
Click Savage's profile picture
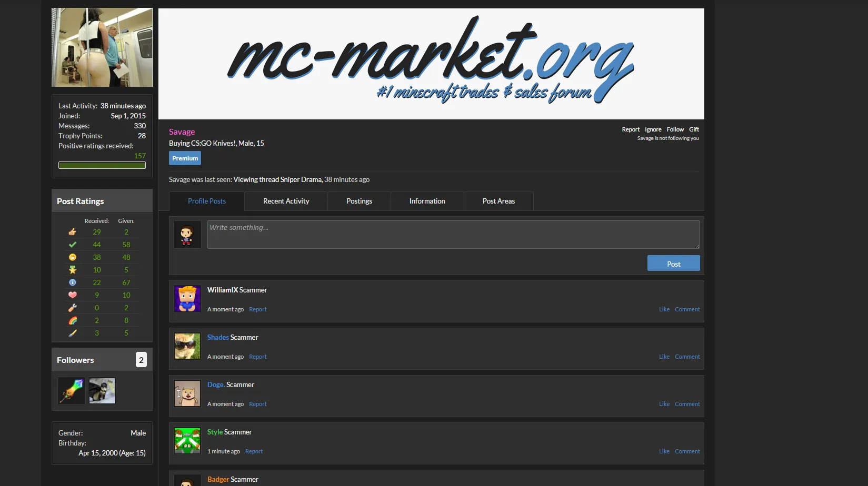102,47
